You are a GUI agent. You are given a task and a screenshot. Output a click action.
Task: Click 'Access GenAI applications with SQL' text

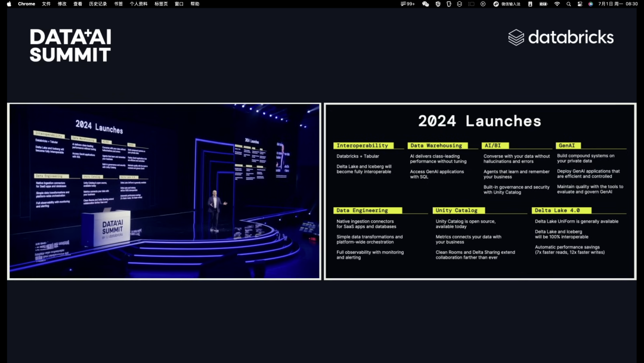click(436, 174)
